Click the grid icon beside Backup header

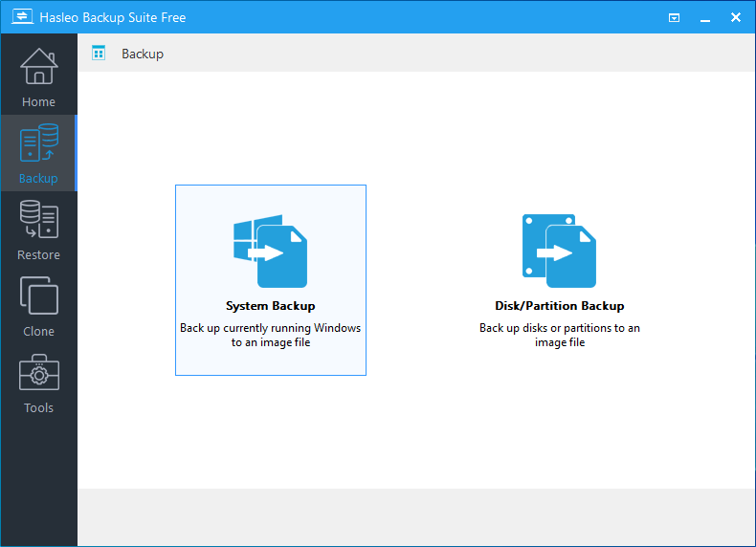click(x=99, y=54)
